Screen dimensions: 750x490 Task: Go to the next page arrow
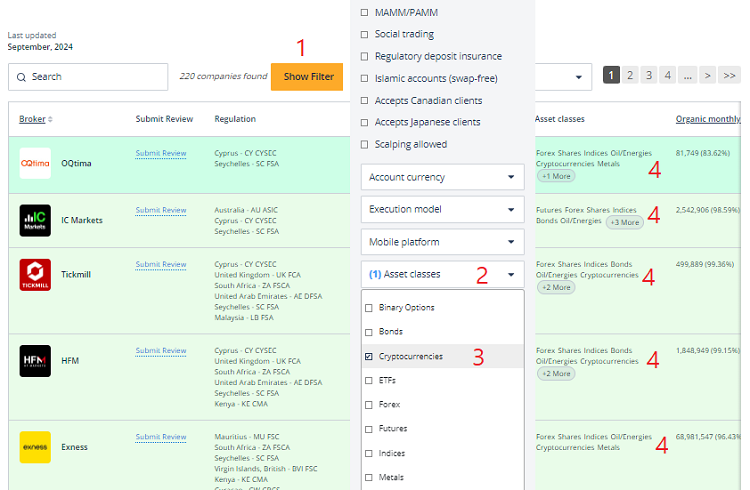click(x=707, y=75)
